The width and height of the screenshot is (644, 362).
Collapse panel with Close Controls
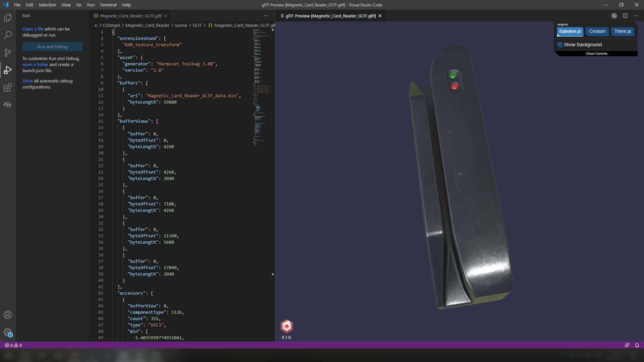(x=596, y=54)
